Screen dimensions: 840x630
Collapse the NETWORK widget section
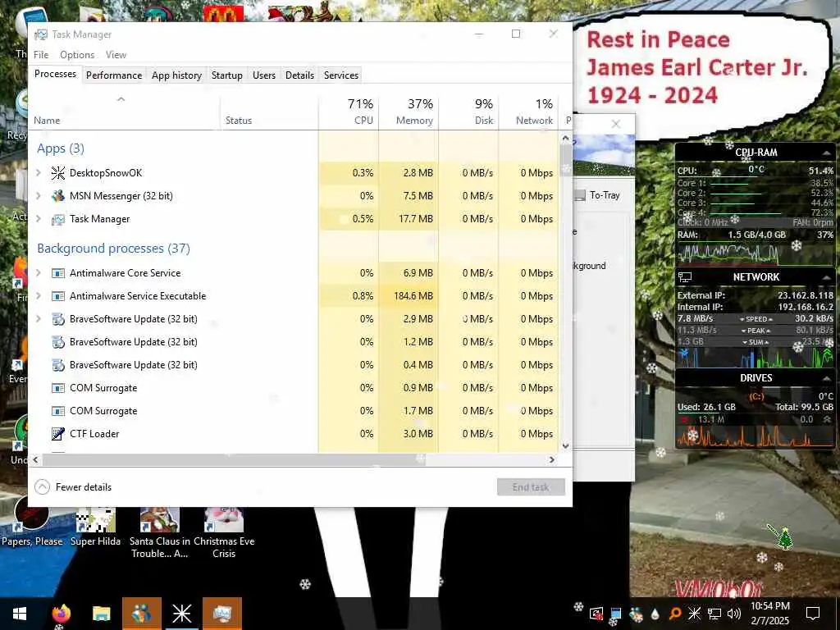826,277
